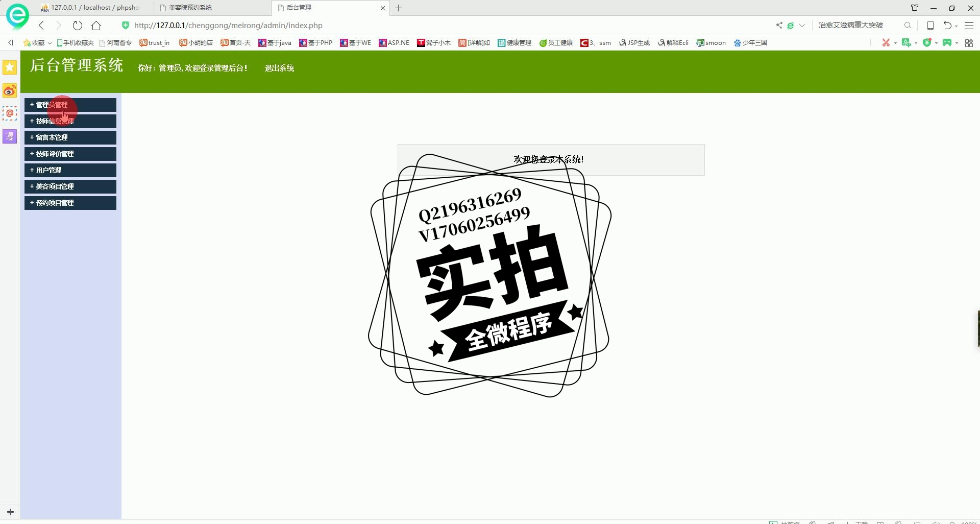Expand the 预约项目管理 menu

click(x=70, y=203)
